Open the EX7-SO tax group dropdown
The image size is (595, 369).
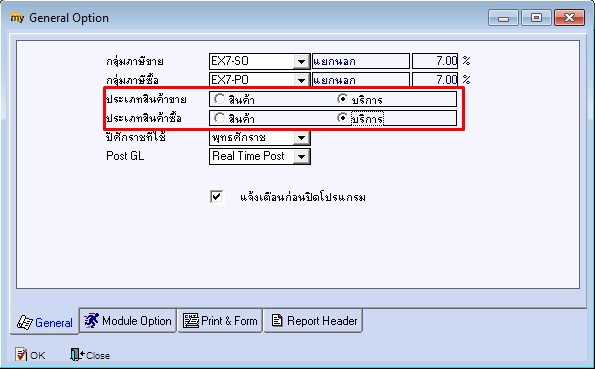pyautogui.click(x=302, y=61)
